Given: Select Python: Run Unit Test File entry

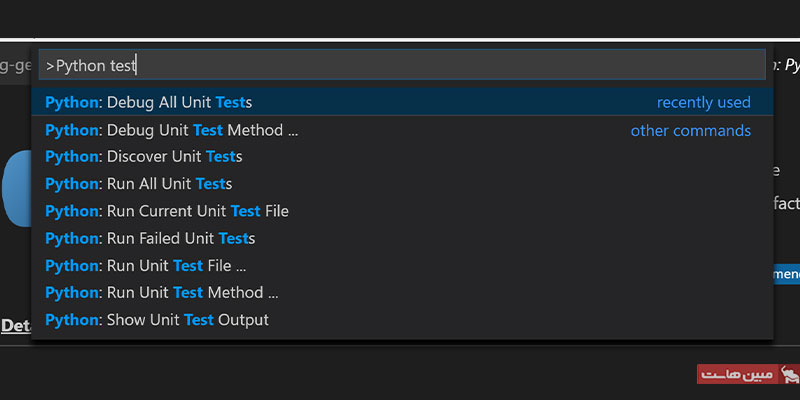Looking at the screenshot, I should coord(146,265).
